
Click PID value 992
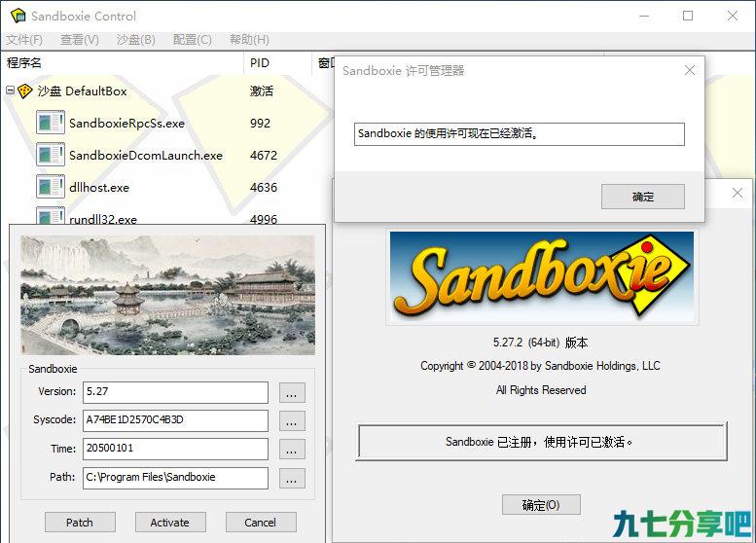pyautogui.click(x=260, y=123)
